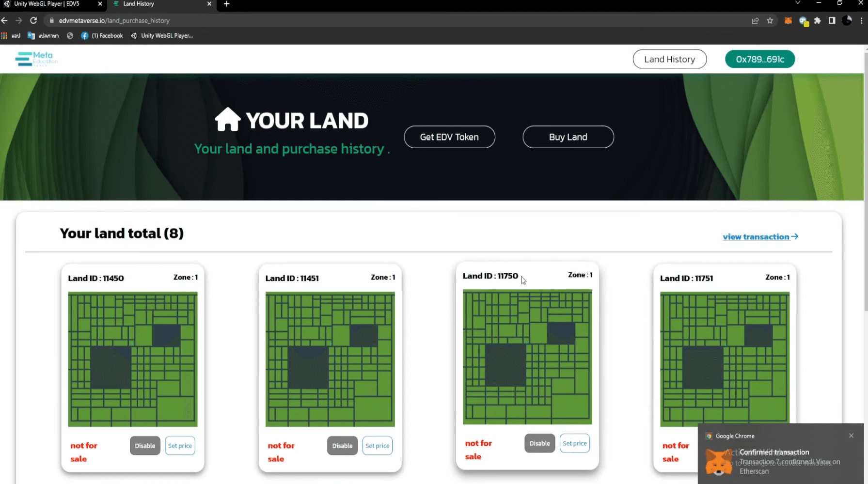Open a new browser tab
Viewport: 868px width, 484px height.
click(x=226, y=4)
